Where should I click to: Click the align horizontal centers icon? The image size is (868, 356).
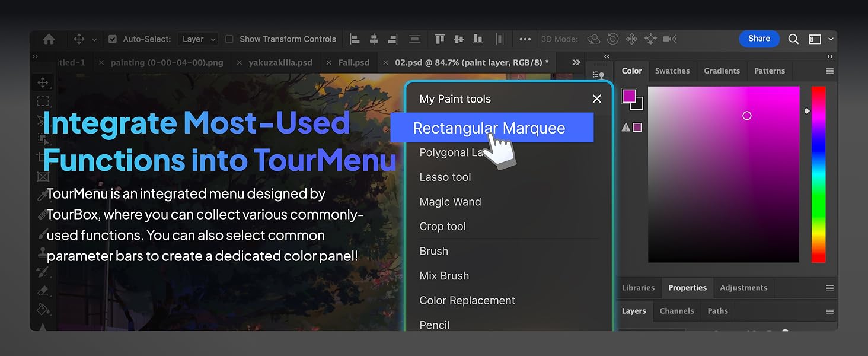coord(374,39)
